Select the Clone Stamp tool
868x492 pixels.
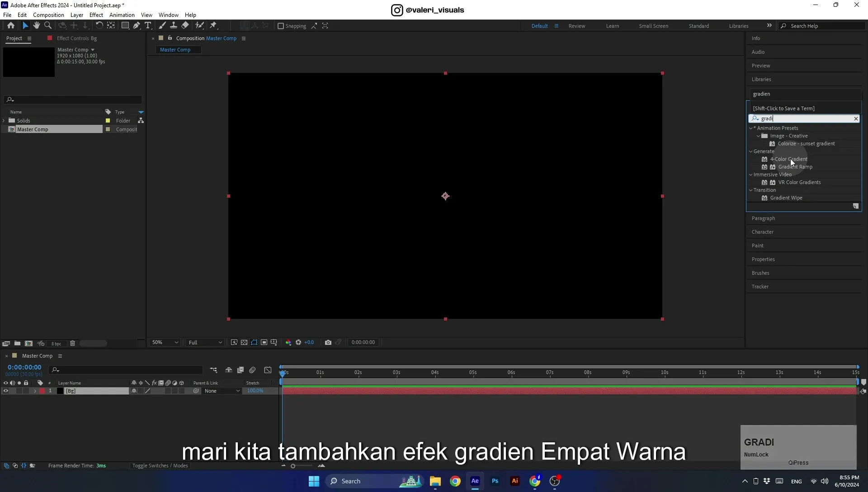(x=173, y=26)
